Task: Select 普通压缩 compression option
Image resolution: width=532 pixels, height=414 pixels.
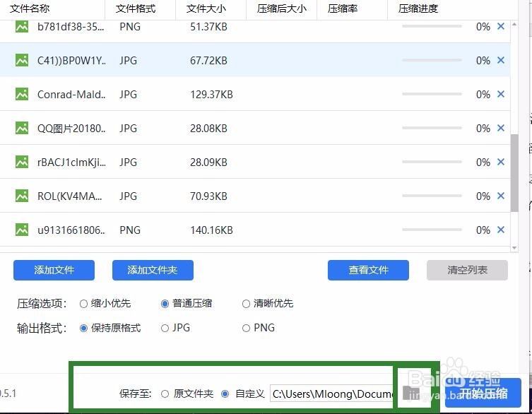Action: (x=165, y=304)
